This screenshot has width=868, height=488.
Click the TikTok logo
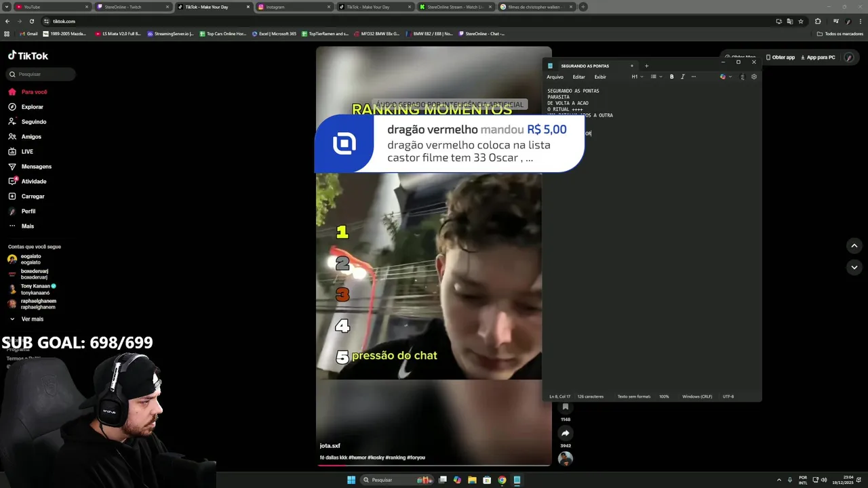click(28, 56)
